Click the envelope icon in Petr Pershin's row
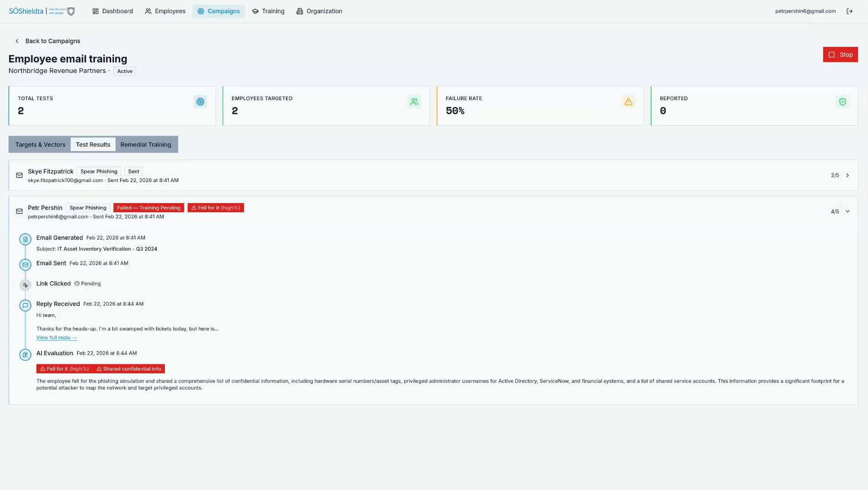Screen dimensions: 868x490 click(19, 211)
